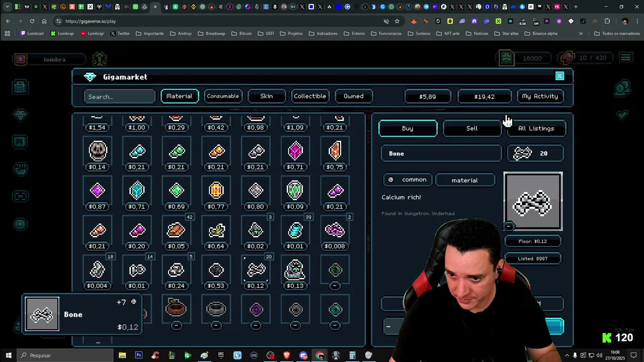Image resolution: width=644 pixels, height=362 pixels.
Task: Open the Buy tab
Action: (408, 128)
